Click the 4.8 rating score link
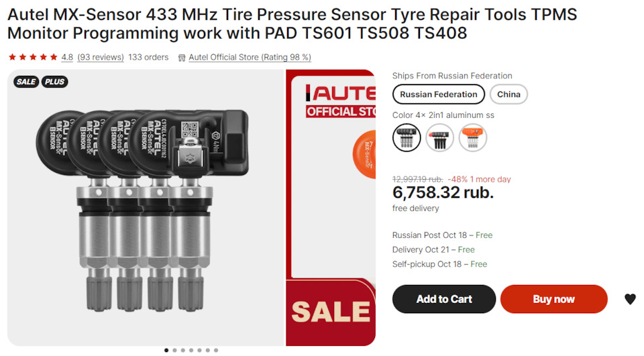 click(x=67, y=57)
